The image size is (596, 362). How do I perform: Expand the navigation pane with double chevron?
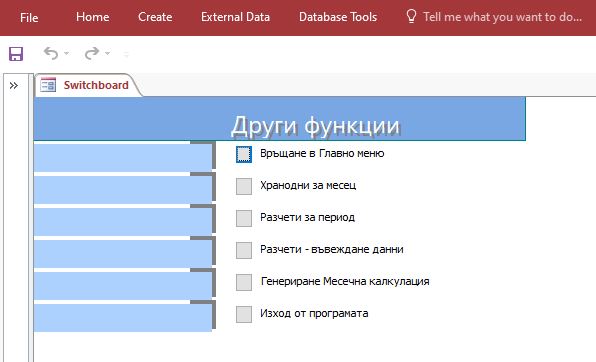[x=14, y=86]
